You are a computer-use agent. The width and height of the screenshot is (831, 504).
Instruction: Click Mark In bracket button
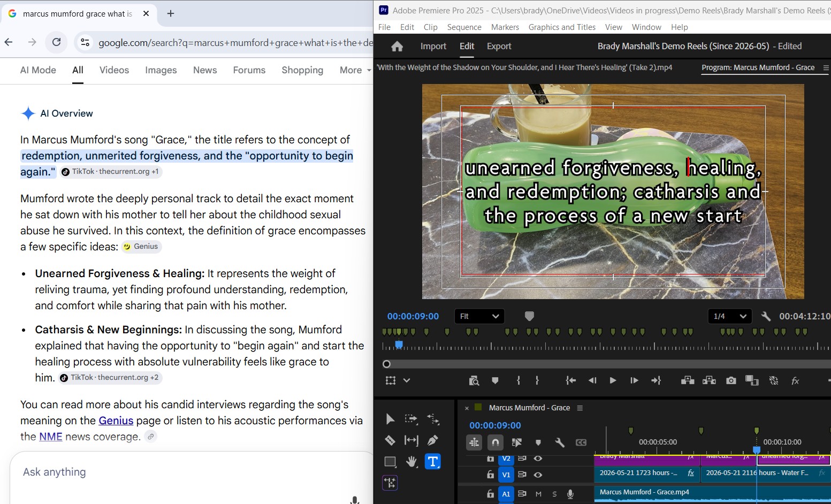[519, 380]
